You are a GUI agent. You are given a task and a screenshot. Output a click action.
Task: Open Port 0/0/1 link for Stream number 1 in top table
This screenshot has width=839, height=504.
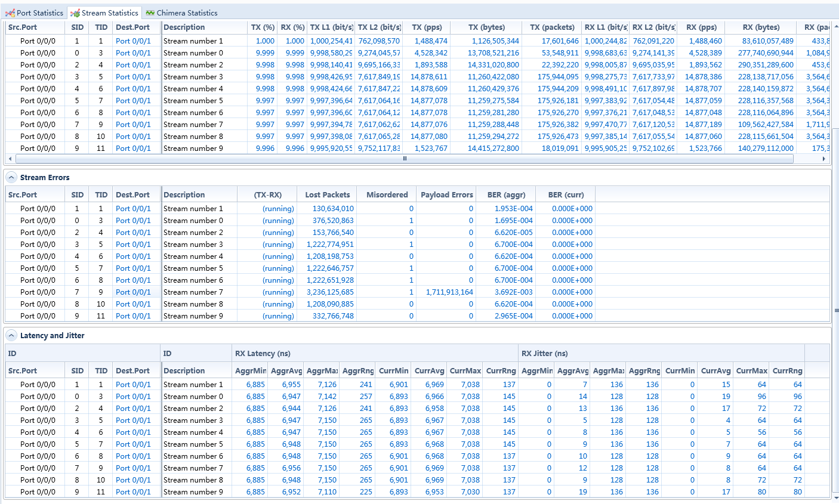[x=133, y=41]
